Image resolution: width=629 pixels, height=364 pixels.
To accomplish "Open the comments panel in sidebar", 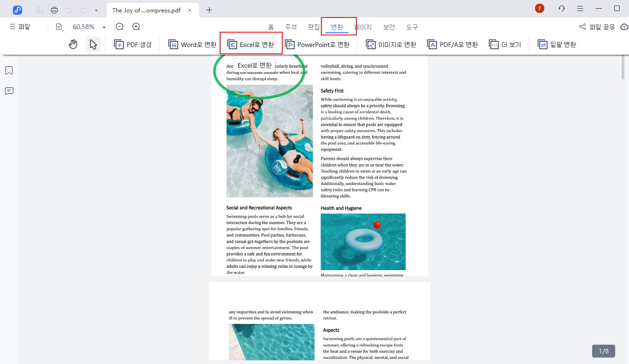I will pos(9,91).
